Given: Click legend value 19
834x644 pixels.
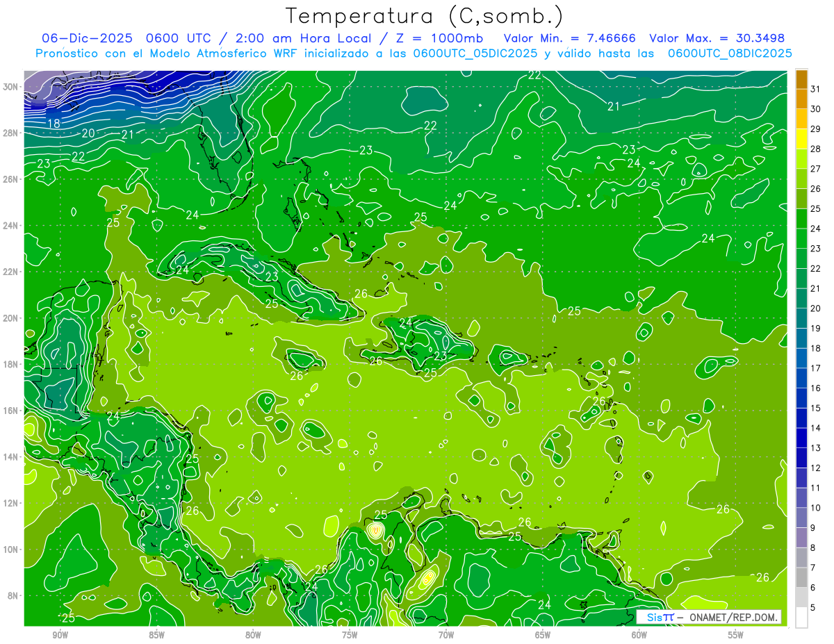Looking at the screenshot, I should point(816,328).
